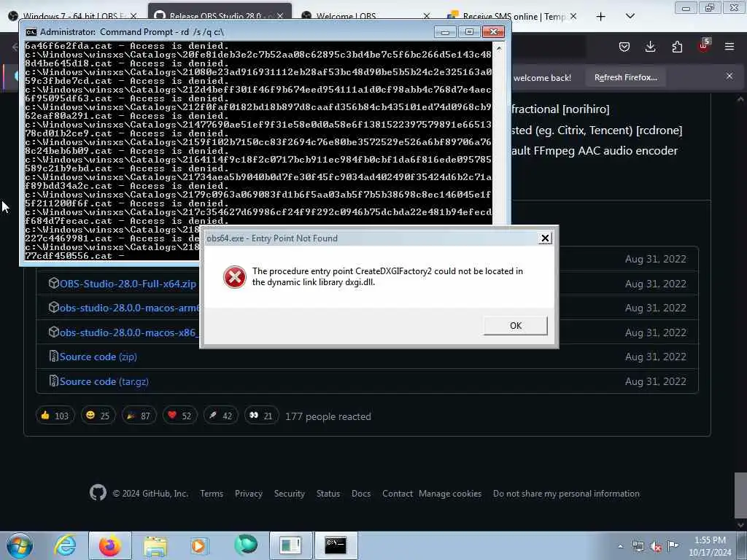Screen dimensions: 747x560
Task: Open the Firefox downloads panel icon
Action: (x=650, y=47)
